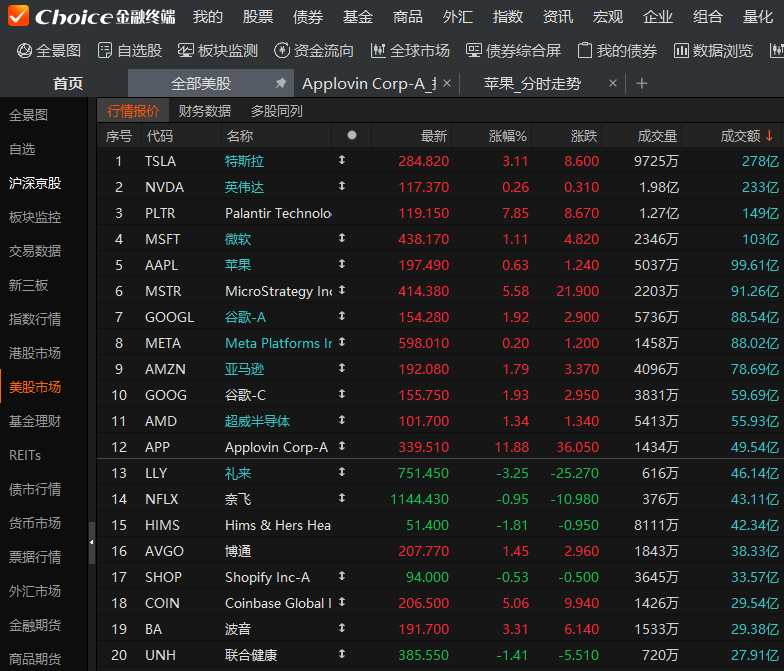Select the HIMS ticker cell
784x671 pixels.
click(x=162, y=525)
